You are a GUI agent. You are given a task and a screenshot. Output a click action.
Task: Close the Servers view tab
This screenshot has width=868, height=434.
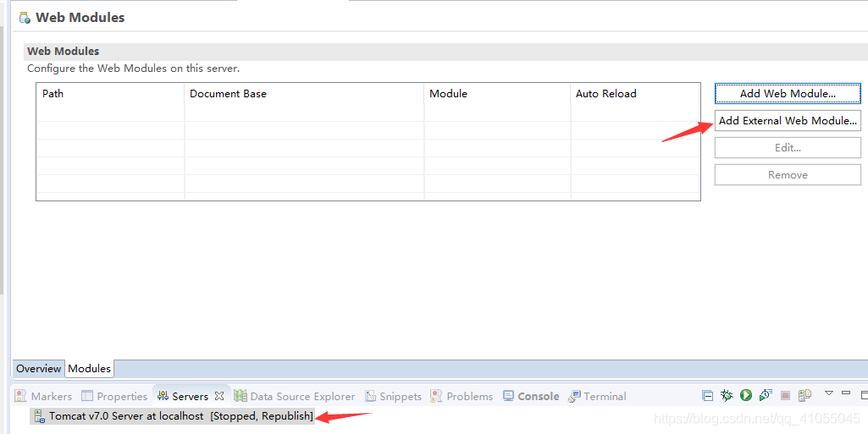(x=219, y=396)
